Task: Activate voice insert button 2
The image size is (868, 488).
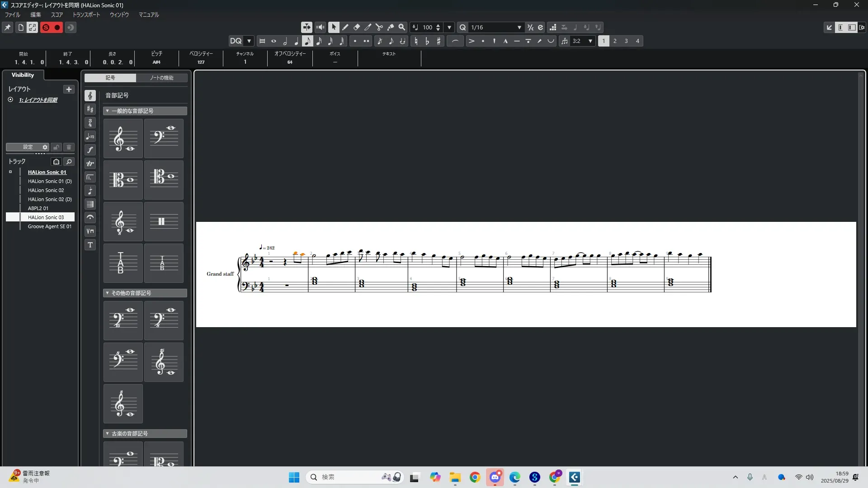Action: pyautogui.click(x=615, y=41)
